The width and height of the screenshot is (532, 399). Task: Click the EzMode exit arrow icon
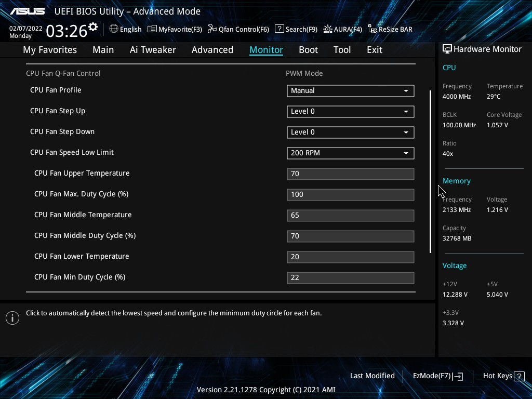[x=458, y=376]
